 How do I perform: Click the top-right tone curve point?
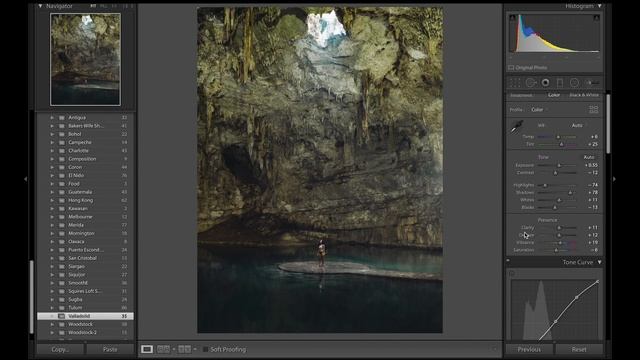(598, 282)
